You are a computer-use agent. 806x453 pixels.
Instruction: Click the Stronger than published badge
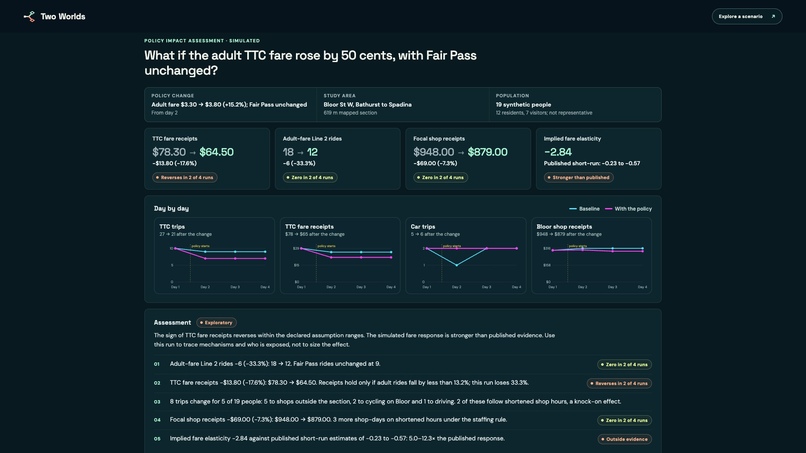pos(579,177)
